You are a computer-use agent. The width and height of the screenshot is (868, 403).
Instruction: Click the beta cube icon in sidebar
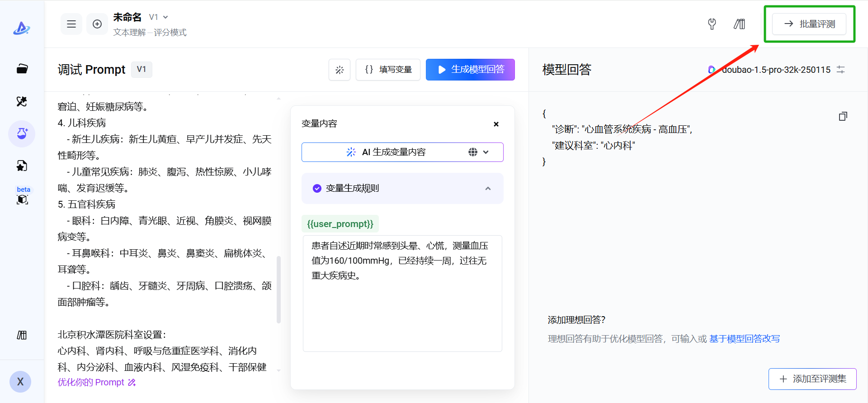click(22, 199)
